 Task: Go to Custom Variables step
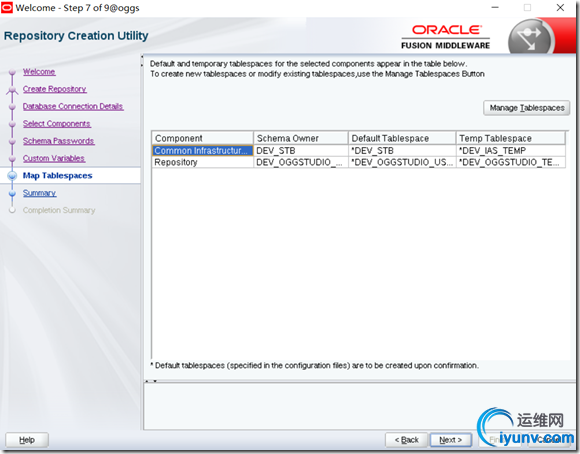54,158
